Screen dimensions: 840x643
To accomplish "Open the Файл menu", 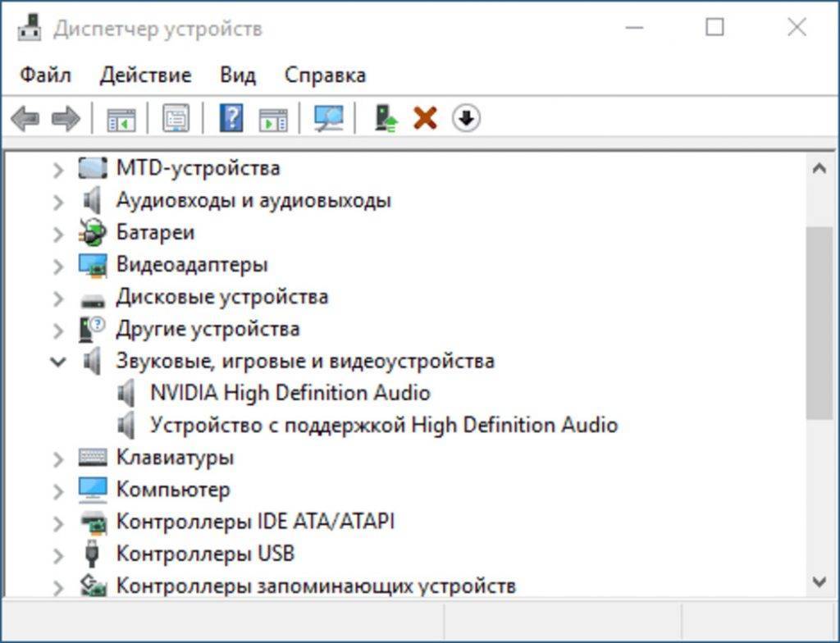I will coord(45,75).
